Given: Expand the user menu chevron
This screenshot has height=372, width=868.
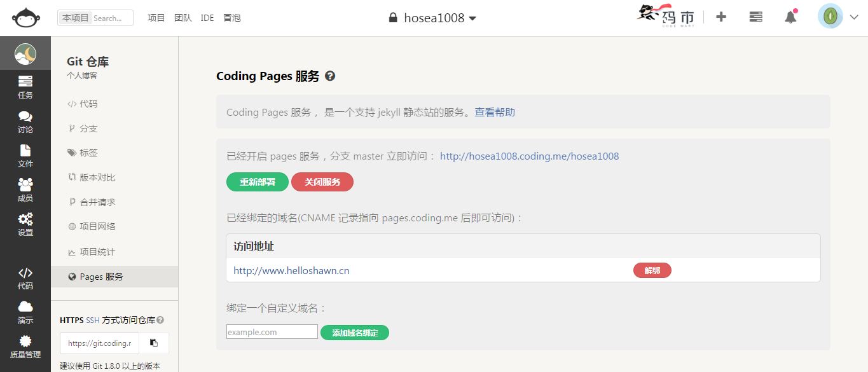Looking at the screenshot, I should point(854,18).
